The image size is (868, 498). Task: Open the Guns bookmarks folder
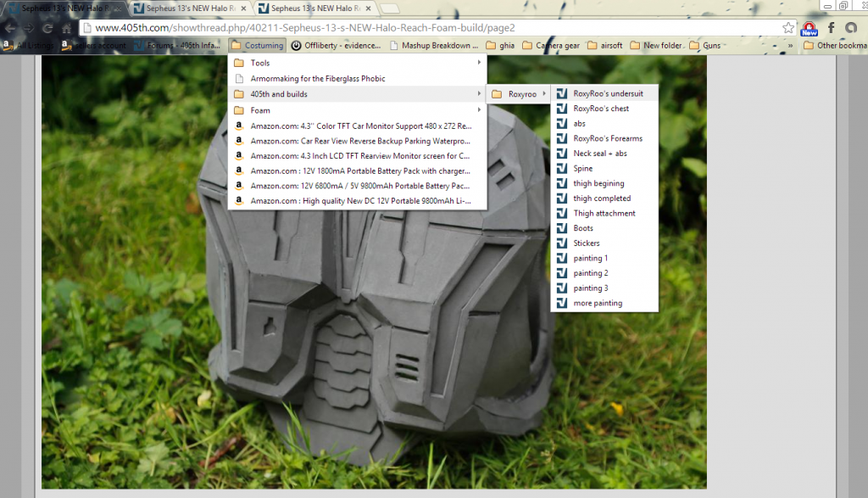pyautogui.click(x=705, y=46)
